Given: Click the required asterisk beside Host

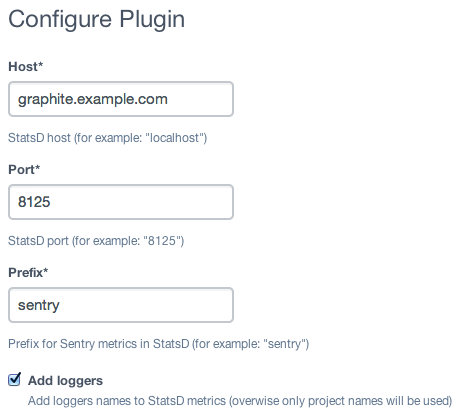Looking at the screenshot, I should (x=41, y=64).
